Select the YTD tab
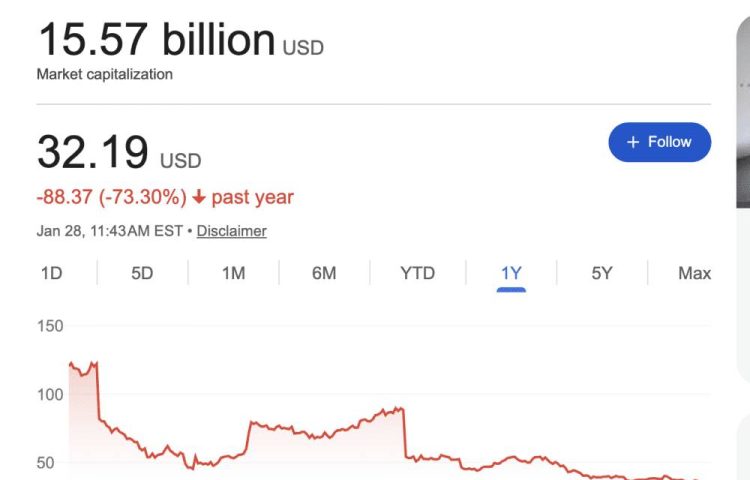This screenshot has width=750, height=480. click(x=417, y=273)
